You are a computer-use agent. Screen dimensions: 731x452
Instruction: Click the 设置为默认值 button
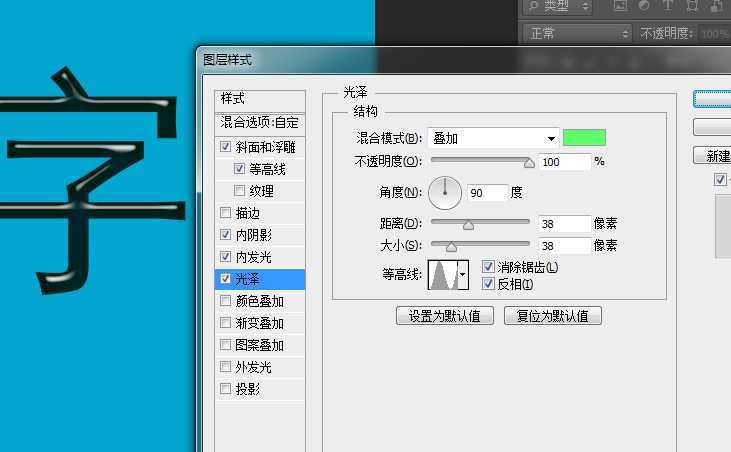pos(445,316)
